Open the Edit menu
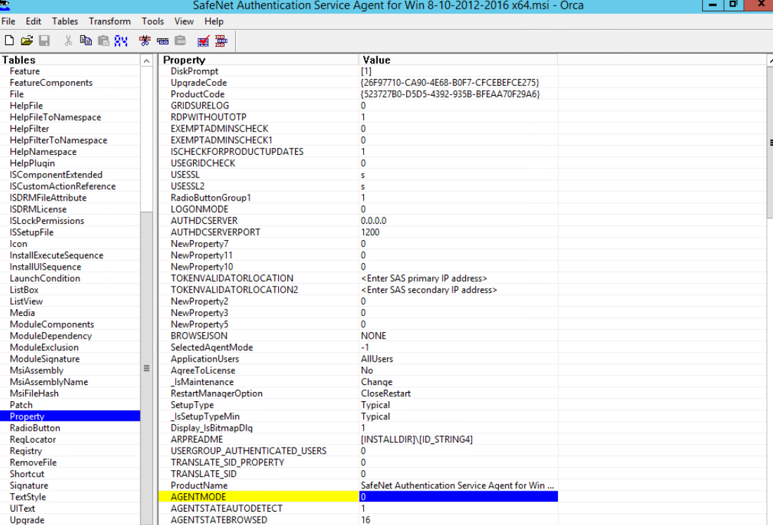 point(34,21)
